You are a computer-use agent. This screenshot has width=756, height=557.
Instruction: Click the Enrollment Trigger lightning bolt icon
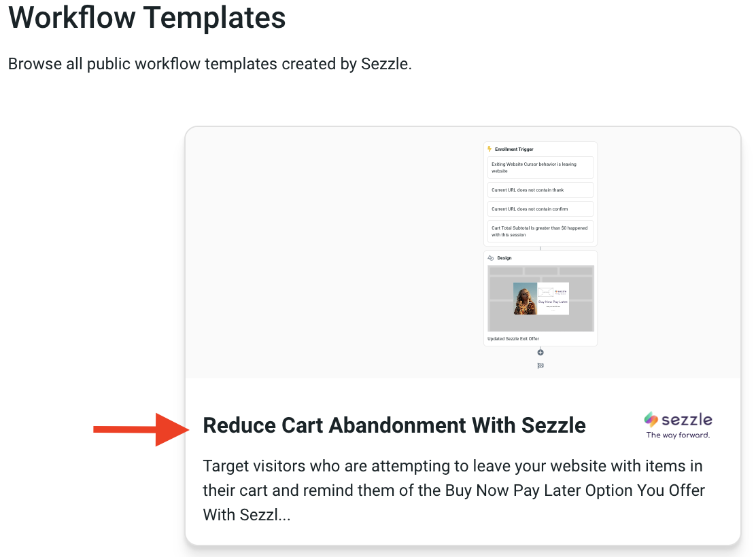pyautogui.click(x=489, y=149)
